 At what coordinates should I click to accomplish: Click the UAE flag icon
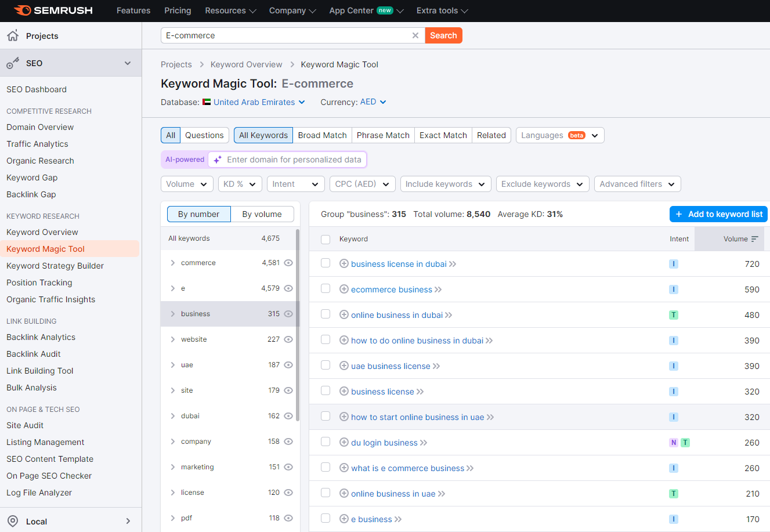click(207, 102)
